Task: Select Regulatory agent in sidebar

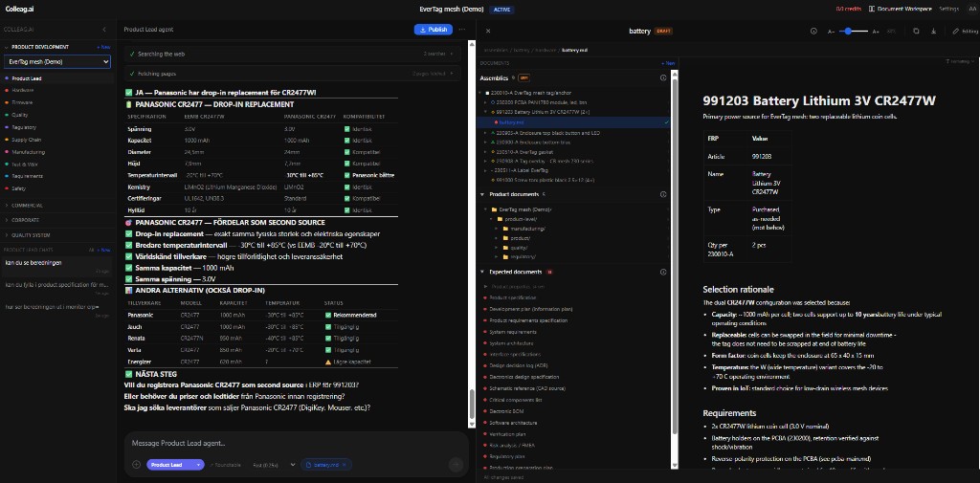Action: [x=24, y=127]
